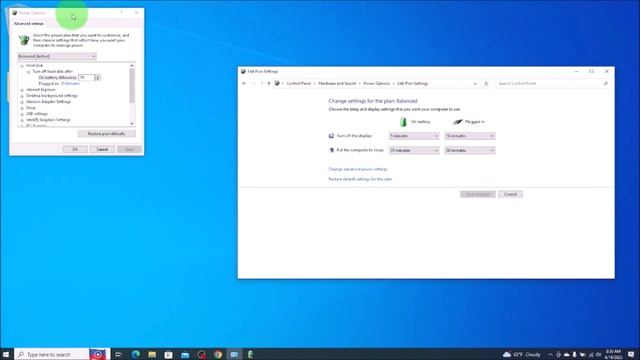Refresh the Edit Plan Settings address bar
This screenshot has width=640, height=360.
point(486,83)
